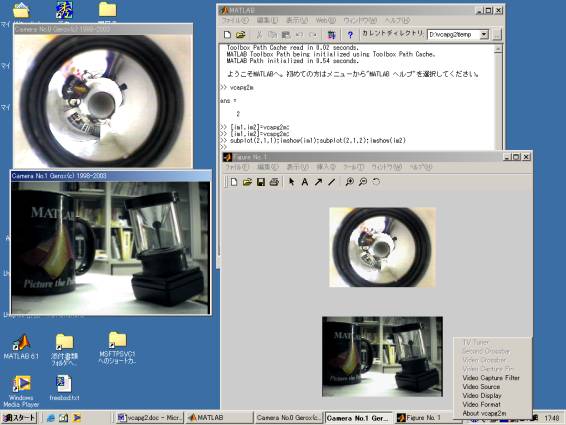Click the Print icon in Figure toolbar
Screen dimensions: 566x425
274,182
